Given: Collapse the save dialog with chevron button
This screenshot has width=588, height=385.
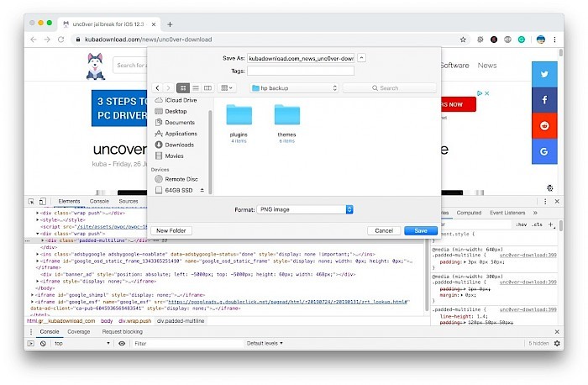Looking at the screenshot, I should coord(361,58).
